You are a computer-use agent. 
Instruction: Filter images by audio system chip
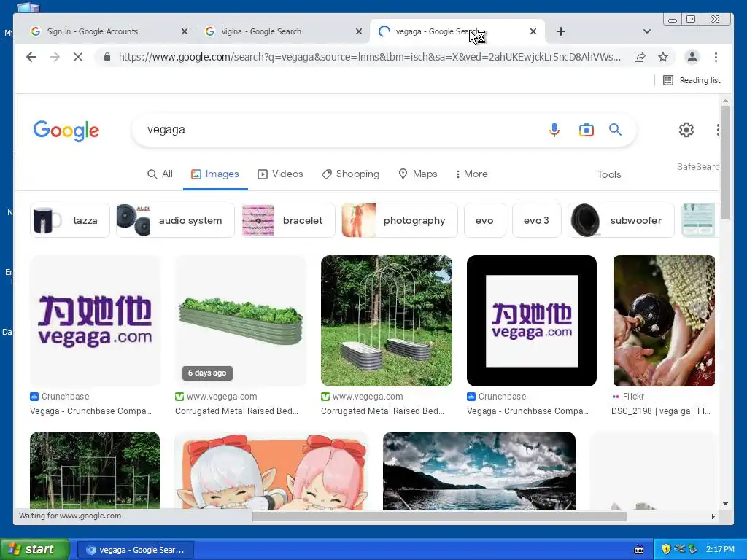(175, 220)
